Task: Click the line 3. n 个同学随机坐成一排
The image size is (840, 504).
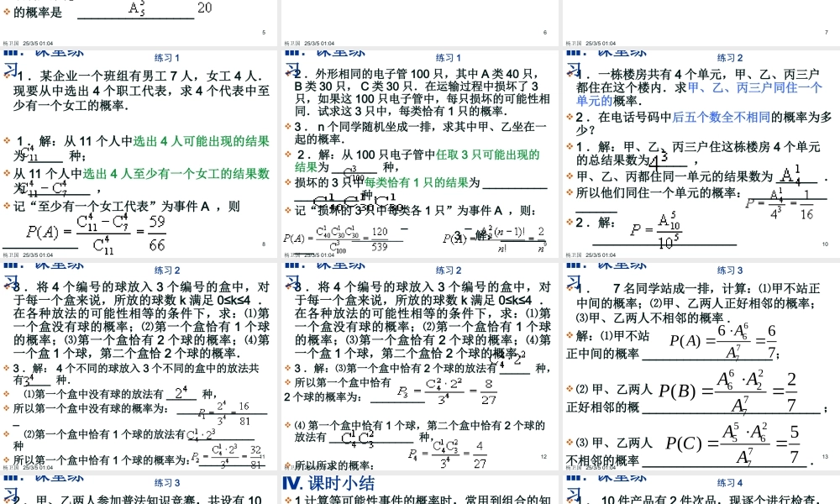Action: [420, 133]
